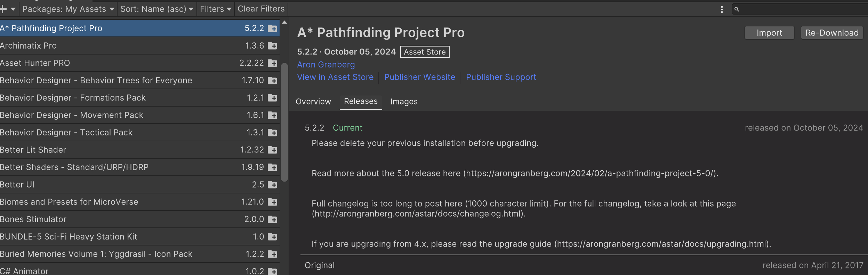
Task: Click the plus add-package icon
Action: [x=3, y=9]
